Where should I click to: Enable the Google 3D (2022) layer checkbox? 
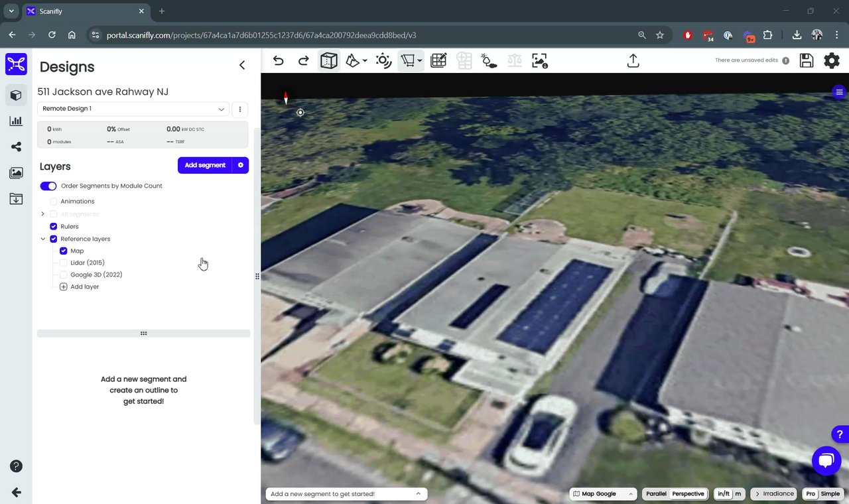pyautogui.click(x=64, y=275)
